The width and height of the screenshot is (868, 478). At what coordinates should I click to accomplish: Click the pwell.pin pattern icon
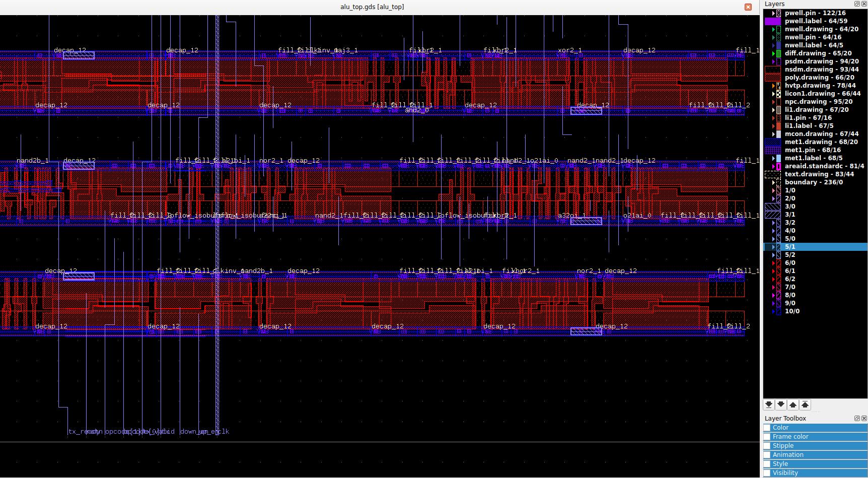779,13
